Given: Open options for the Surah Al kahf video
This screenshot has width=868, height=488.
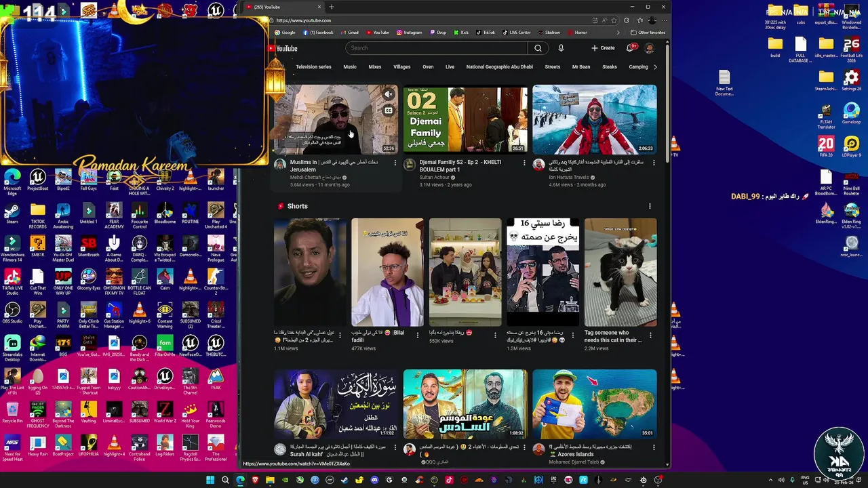Looking at the screenshot, I should [x=395, y=447].
